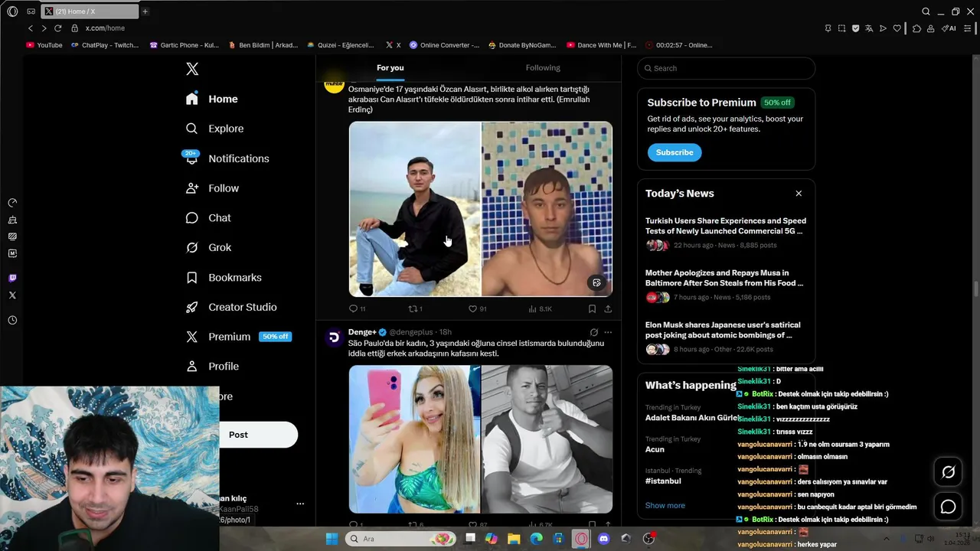The height and width of the screenshot is (551, 980).
Task: Repost the Osmaniye news post
Action: (x=415, y=309)
